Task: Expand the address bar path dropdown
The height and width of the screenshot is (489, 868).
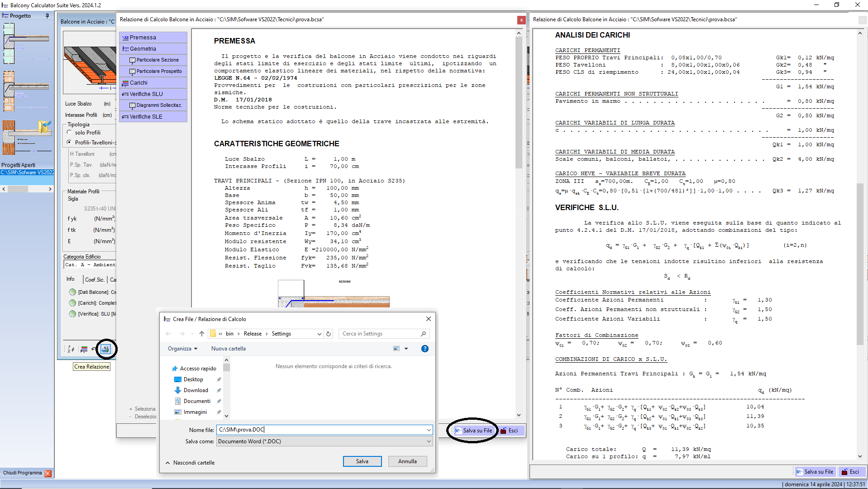Action: pyautogui.click(x=320, y=334)
